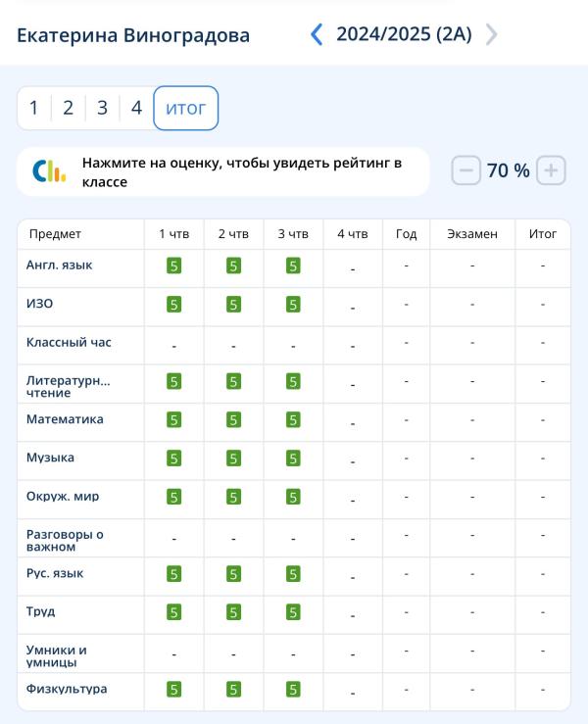
Task: Open the 1st quarter grade for Музыка
Action: [x=174, y=459]
